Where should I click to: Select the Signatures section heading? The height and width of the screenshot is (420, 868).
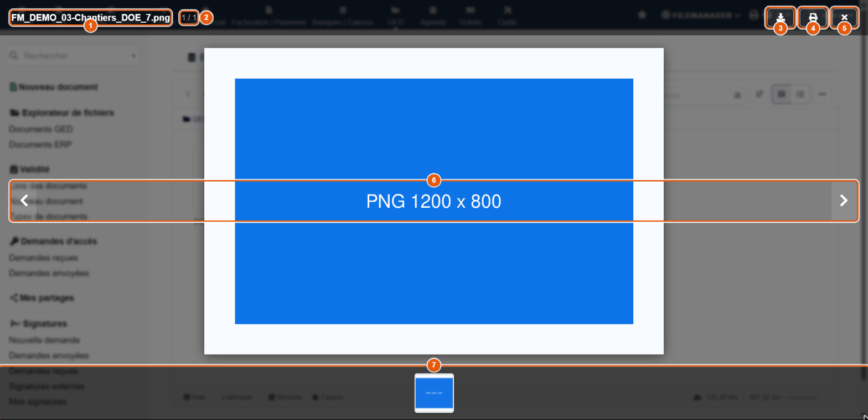38,324
